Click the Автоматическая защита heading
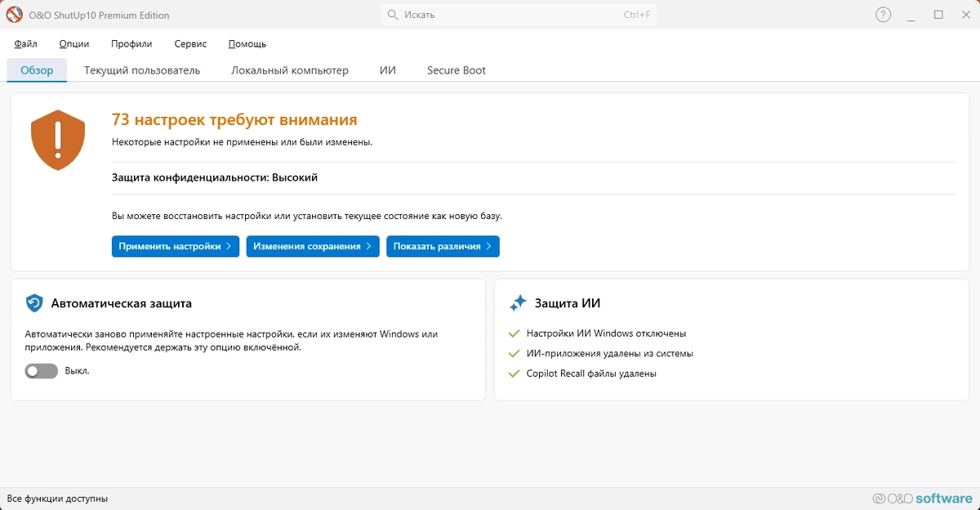980x510 pixels. [x=122, y=303]
